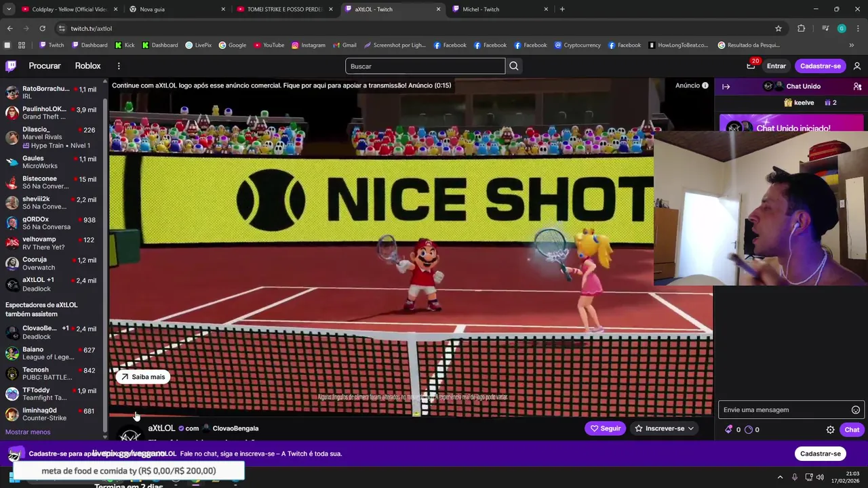Switch to Michel - Twitch tab
This screenshot has width=868, height=488.
(x=500, y=9)
